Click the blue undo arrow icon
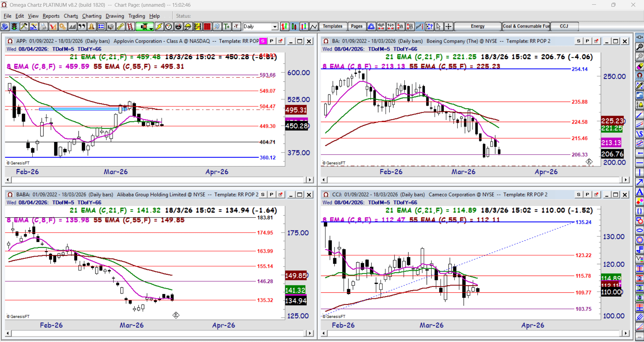 tap(640, 96)
